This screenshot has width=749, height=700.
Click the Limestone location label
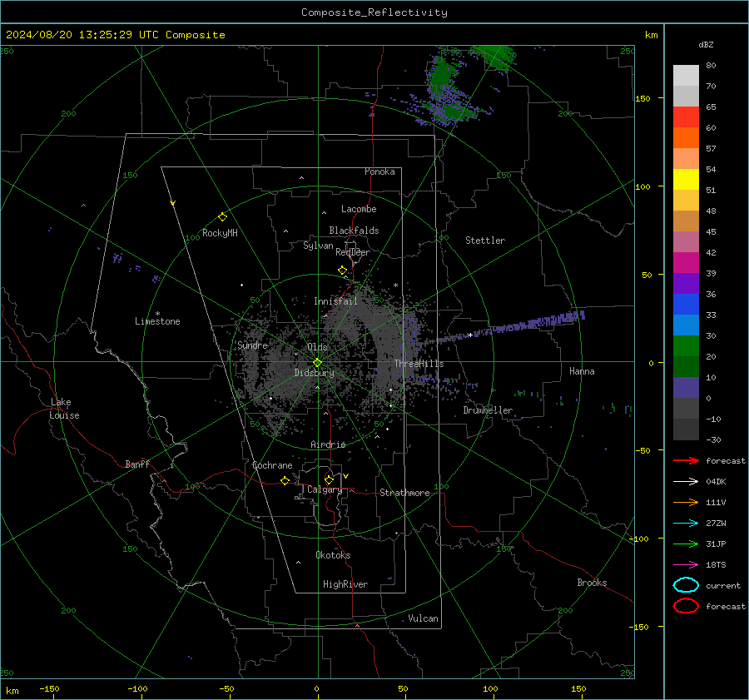pyautogui.click(x=157, y=321)
